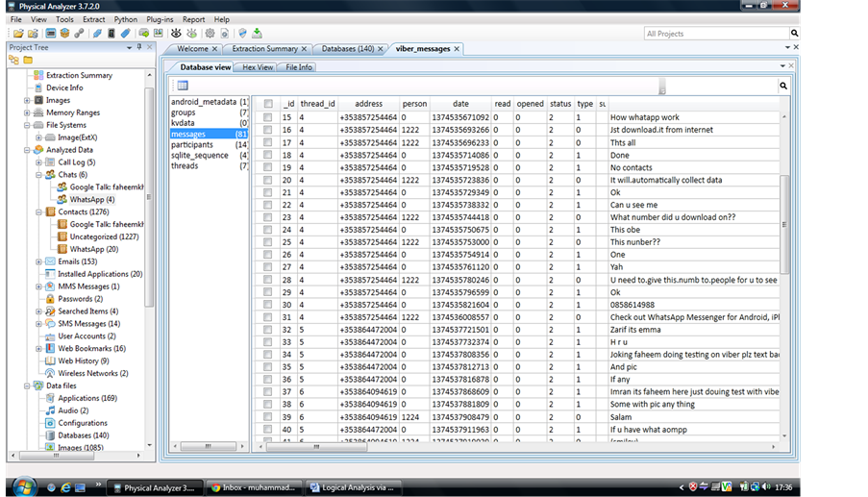
Task: Collapse the Contacts (1276) node
Action: click(x=38, y=212)
